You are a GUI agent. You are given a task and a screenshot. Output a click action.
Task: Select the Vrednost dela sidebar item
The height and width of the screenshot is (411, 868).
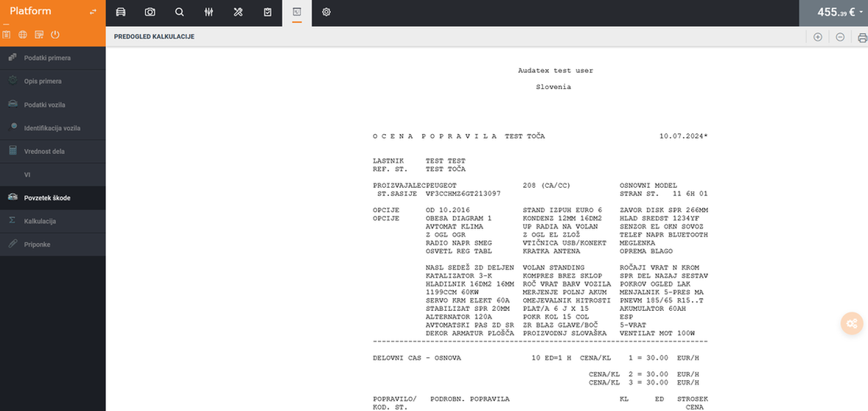[x=44, y=151]
